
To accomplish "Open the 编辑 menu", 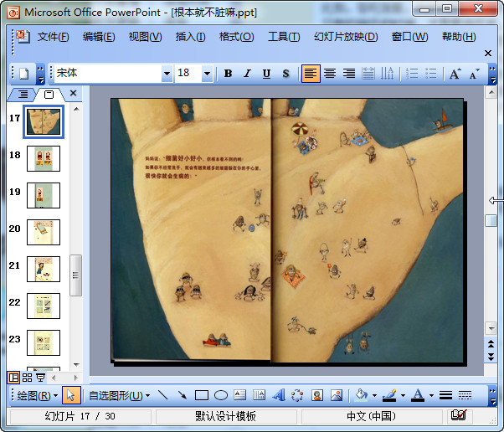I will 99,37.
